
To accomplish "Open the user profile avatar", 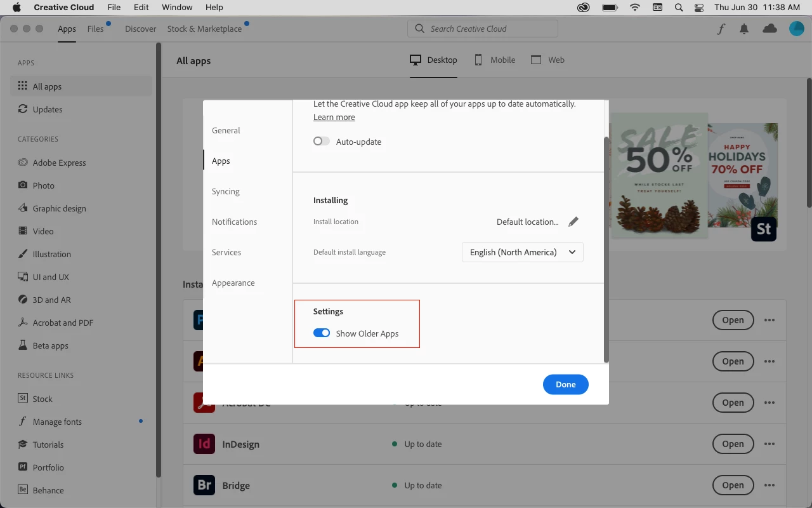I will [796, 29].
